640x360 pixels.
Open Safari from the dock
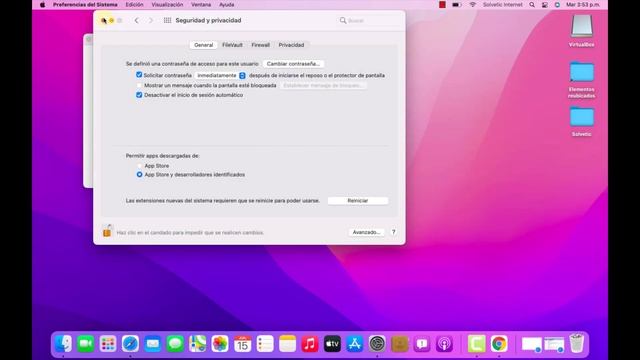(x=131, y=344)
